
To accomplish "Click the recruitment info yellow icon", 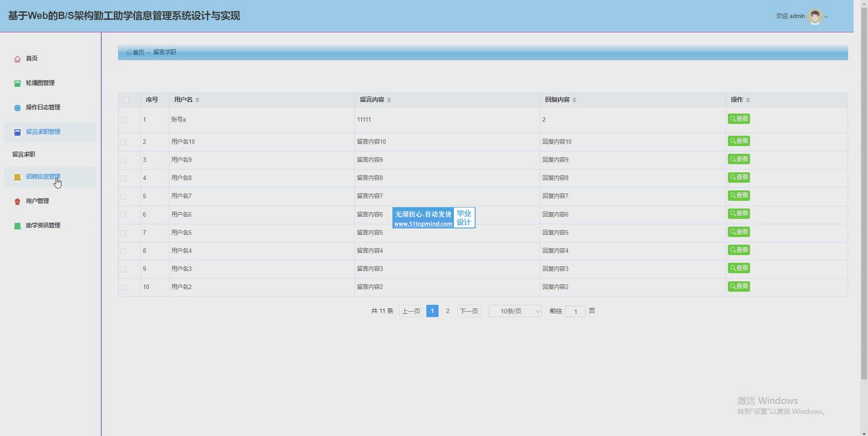I will (x=17, y=177).
